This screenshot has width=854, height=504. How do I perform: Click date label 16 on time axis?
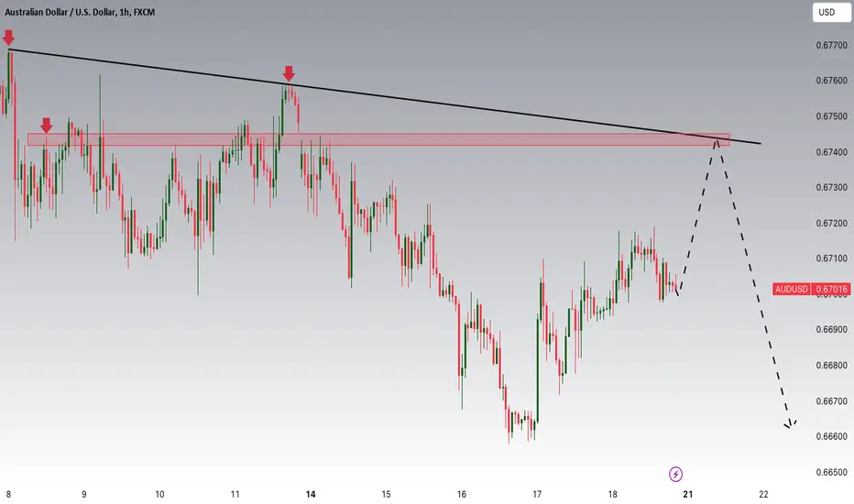(462, 494)
